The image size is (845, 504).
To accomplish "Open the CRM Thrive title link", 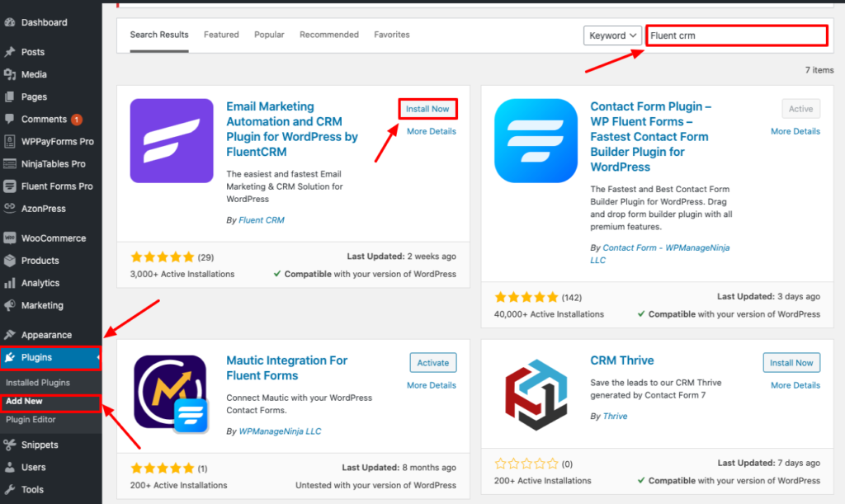I will point(622,360).
